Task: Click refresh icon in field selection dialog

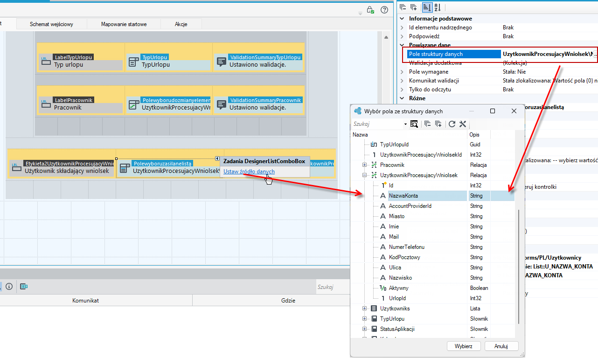Action: (452, 124)
